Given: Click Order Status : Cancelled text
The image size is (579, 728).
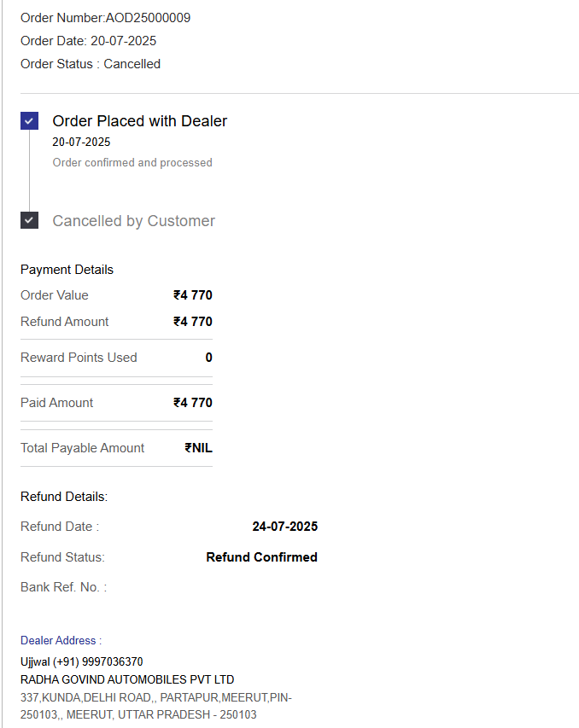Looking at the screenshot, I should pyautogui.click(x=91, y=64).
